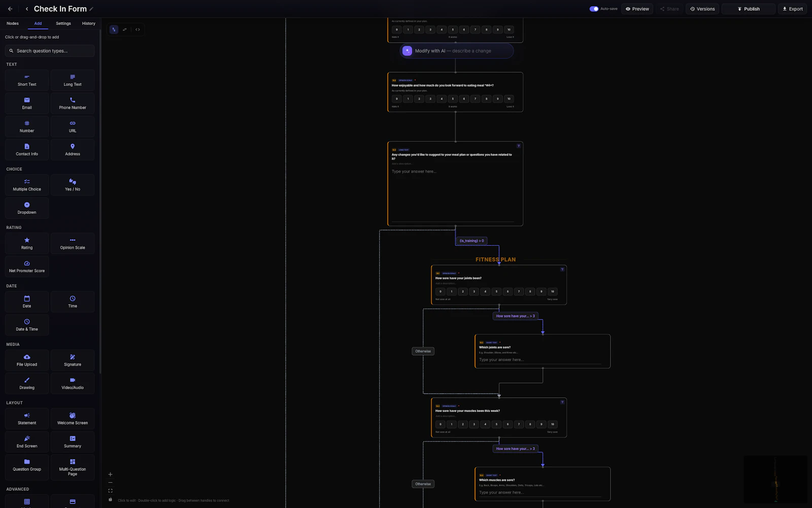
Task: Toggle canvas lock icon
Action: tap(110, 499)
